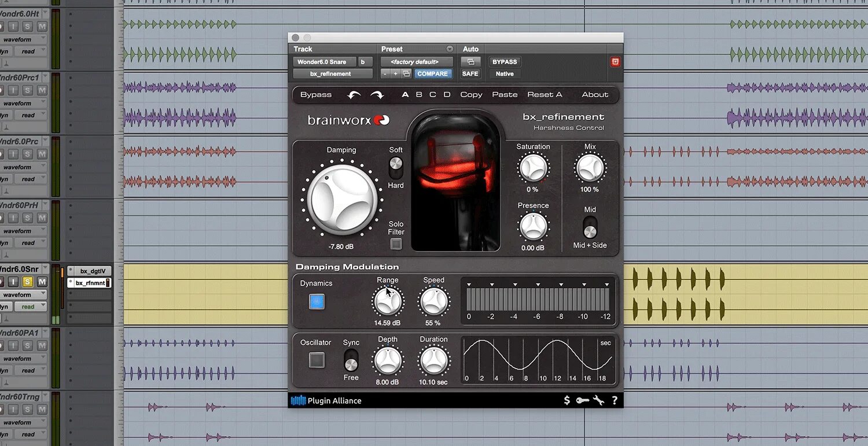The width and height of the screenshot is (868, 446).
Task: Open read automation mode on Wndr6.0Snr track
Action: click(30, 307)
